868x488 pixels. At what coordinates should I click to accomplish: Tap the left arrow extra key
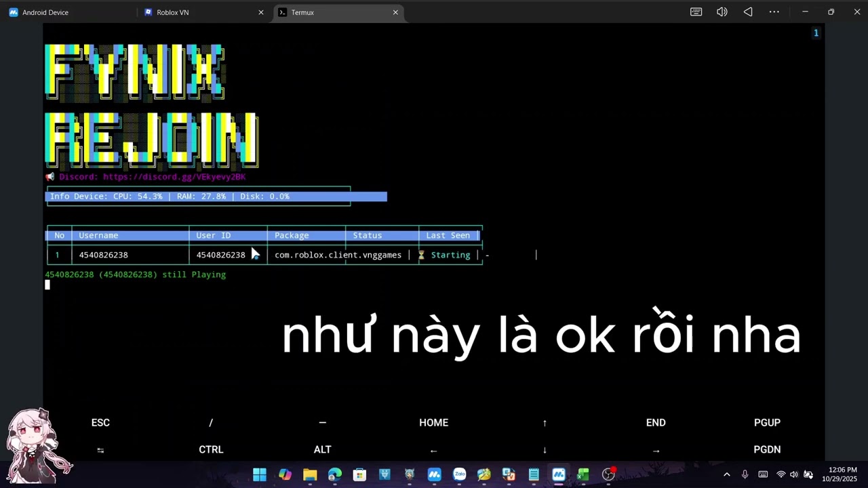433,449
